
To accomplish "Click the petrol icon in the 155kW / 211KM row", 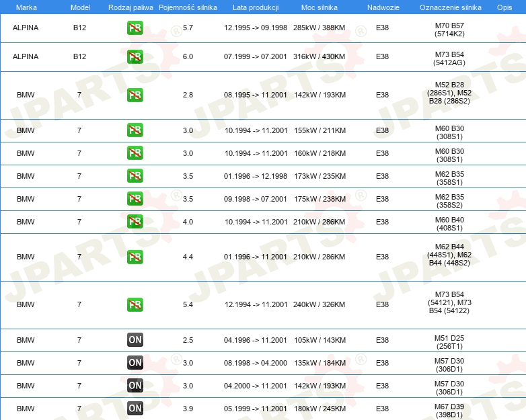I will [x=135, y=130].
